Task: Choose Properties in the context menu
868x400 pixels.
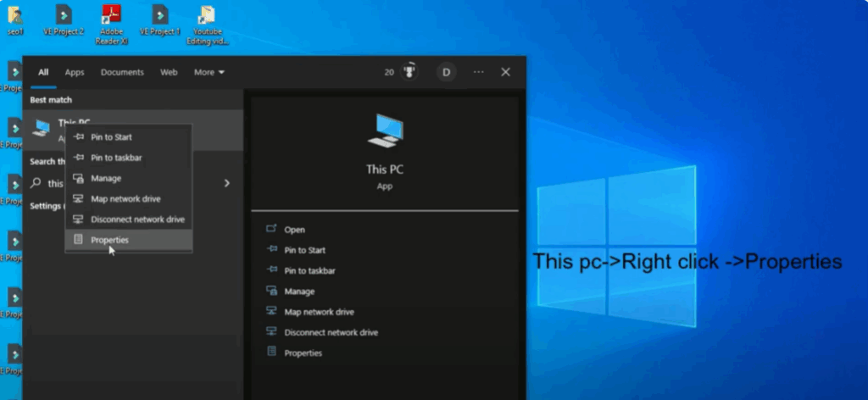Action: click(x=109, y=240)
